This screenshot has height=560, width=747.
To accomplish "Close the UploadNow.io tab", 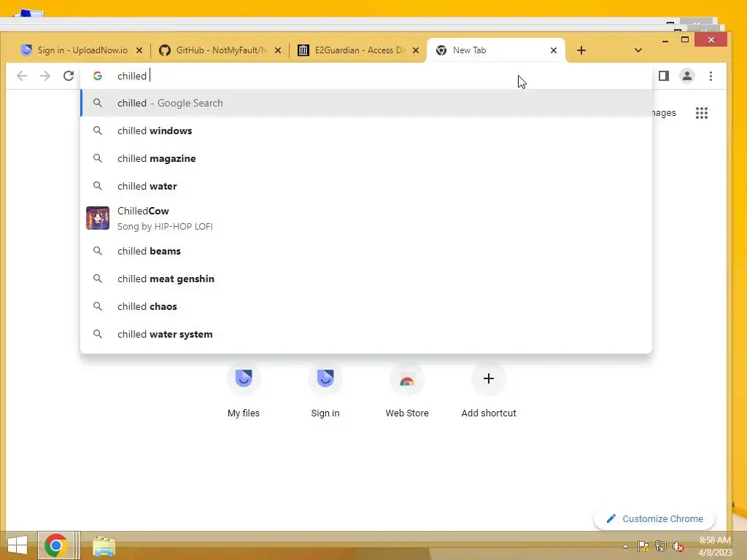I will click(x=139, y=50).
